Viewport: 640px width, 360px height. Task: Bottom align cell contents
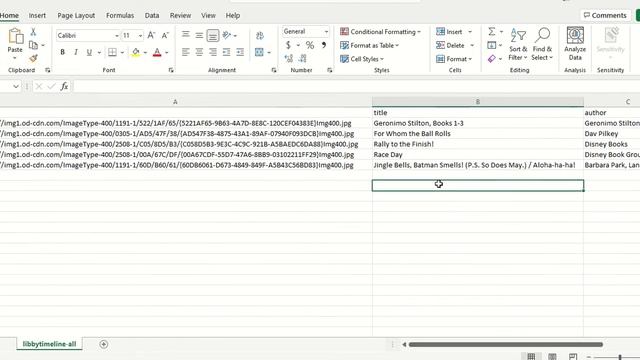point(213,36)
